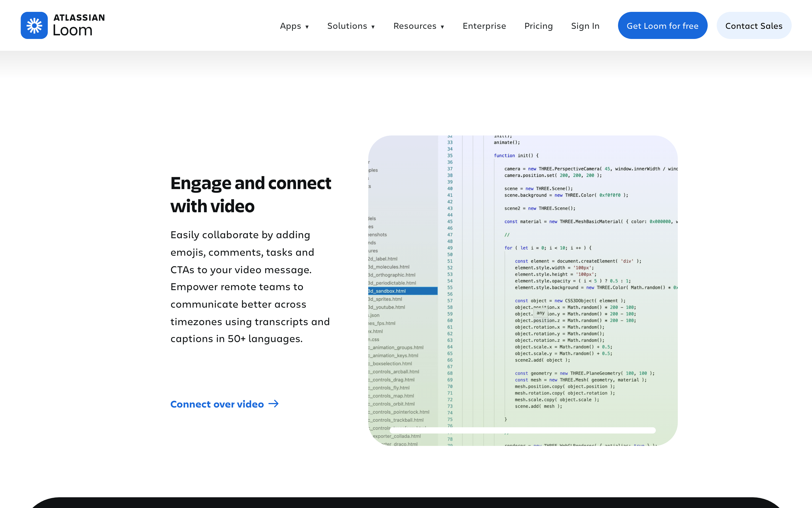Select 3d_periodictable.html in the file list
The height and width of the screenshot is (508, 812).
392,283
